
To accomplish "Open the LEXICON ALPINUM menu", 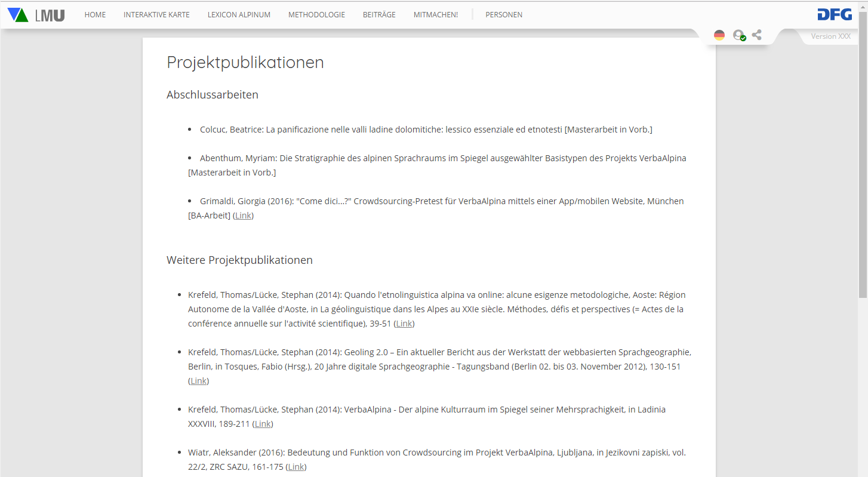I will pyautogui.click(x=239, y=15).
